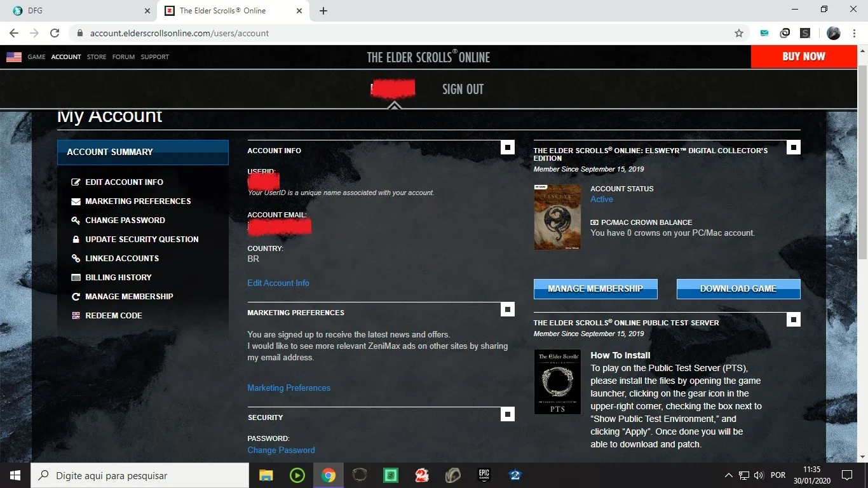
Task: Click the Elsweyr box art thumbnail
Action: pos(557,217)
